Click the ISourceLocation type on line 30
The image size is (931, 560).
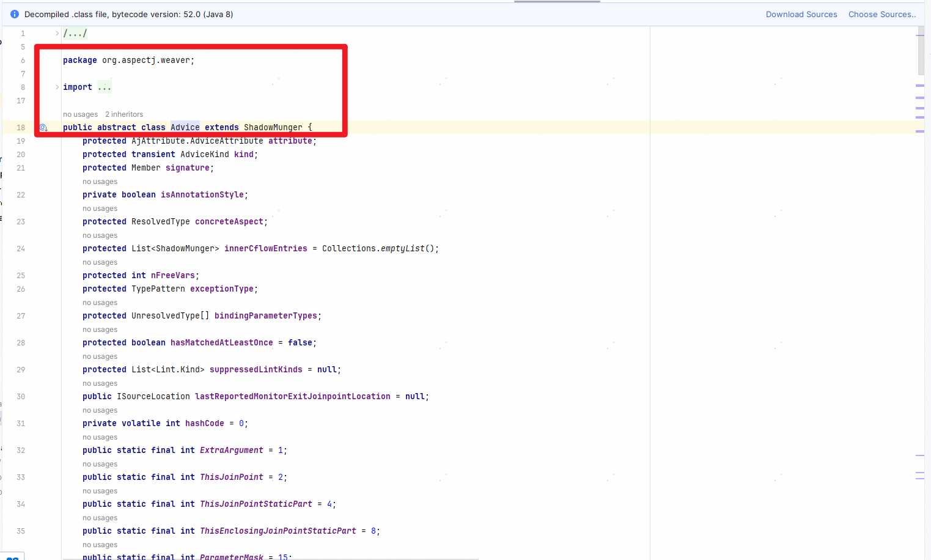(153, 397)
